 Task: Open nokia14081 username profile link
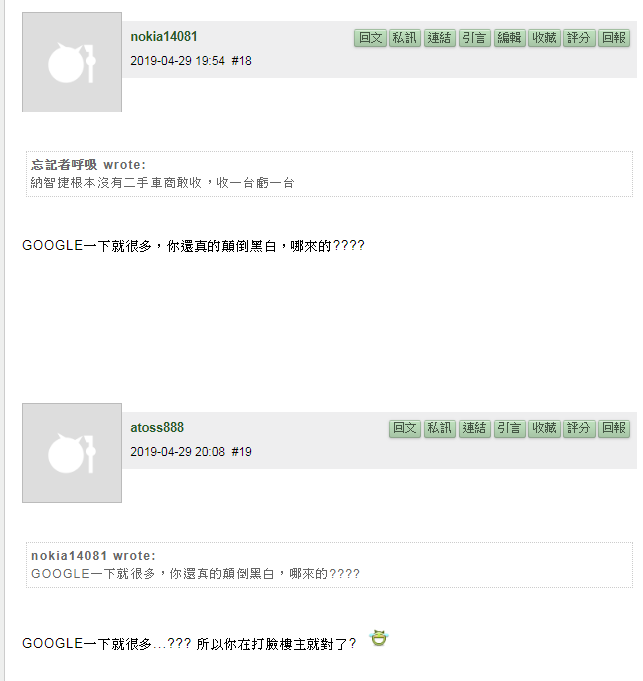coord(164,36)
